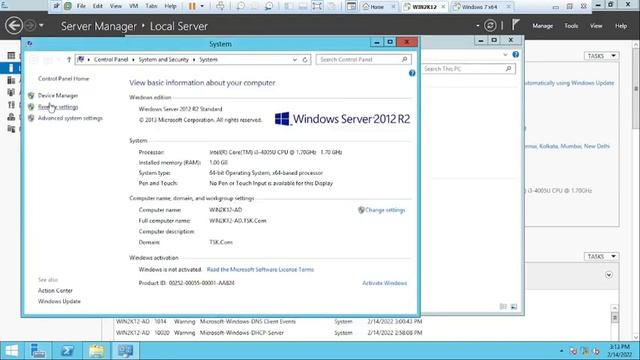640x360 pixels.
Task: Open the Server Manager Help menu
Action: pos(621,26)
